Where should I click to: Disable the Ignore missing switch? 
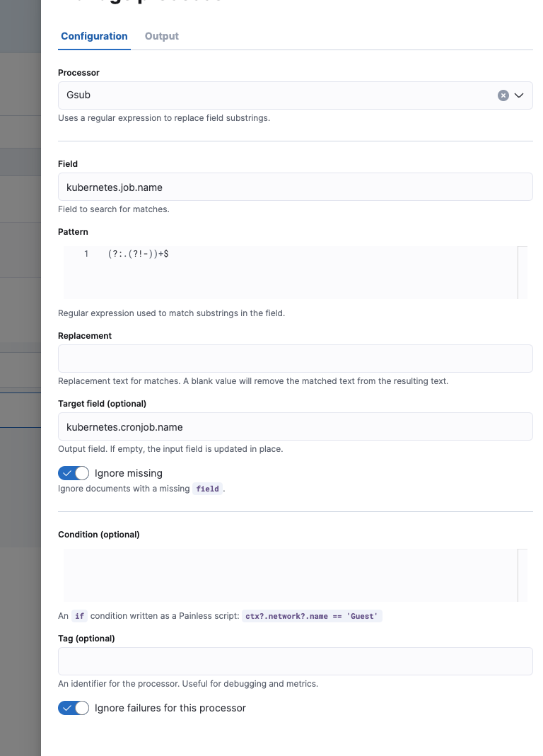(x=74, y=473)
